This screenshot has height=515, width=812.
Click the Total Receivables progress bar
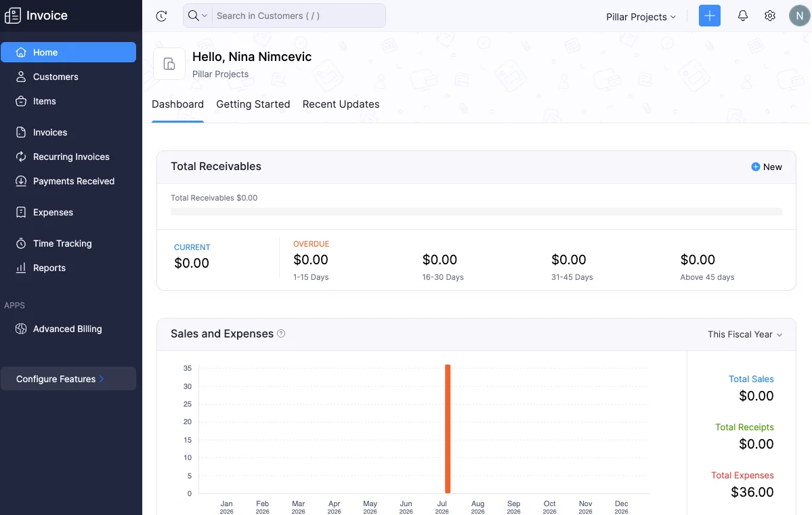click(x=476, y=211)
